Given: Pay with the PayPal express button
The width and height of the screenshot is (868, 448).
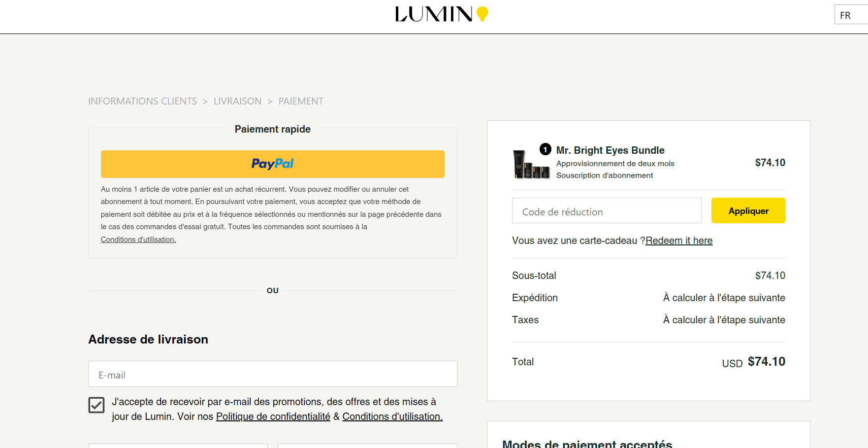Looking at the screenshot, I should pos(273,164).
